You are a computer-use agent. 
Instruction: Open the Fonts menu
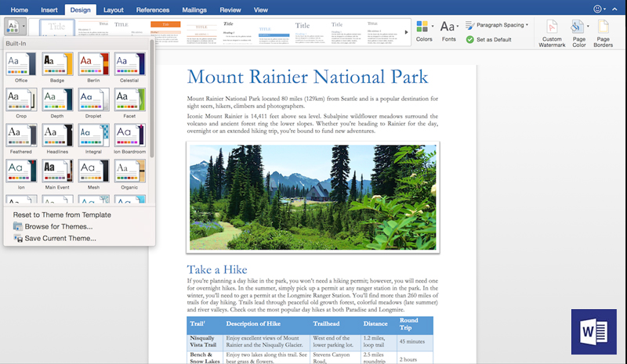pos(448,31)
